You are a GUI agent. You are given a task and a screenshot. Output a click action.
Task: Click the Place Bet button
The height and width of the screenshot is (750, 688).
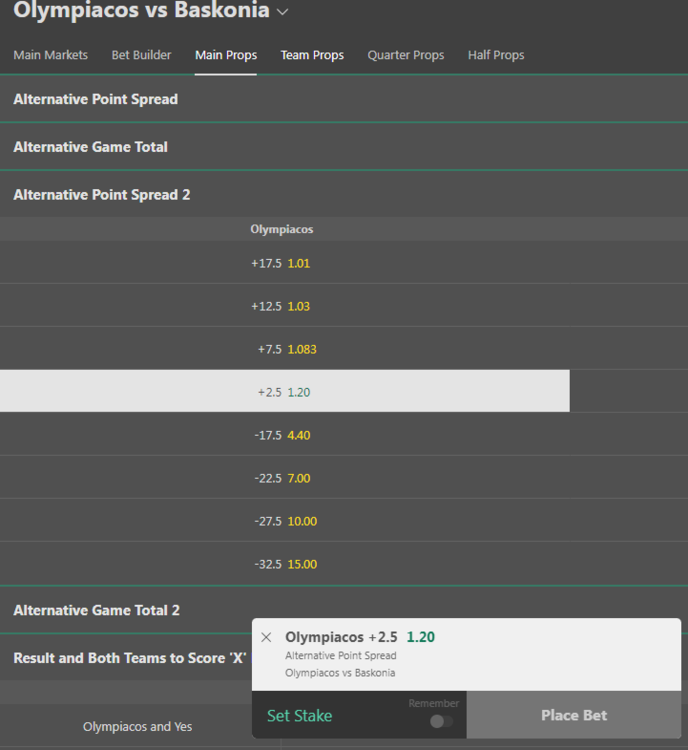[x=574, y=715]
